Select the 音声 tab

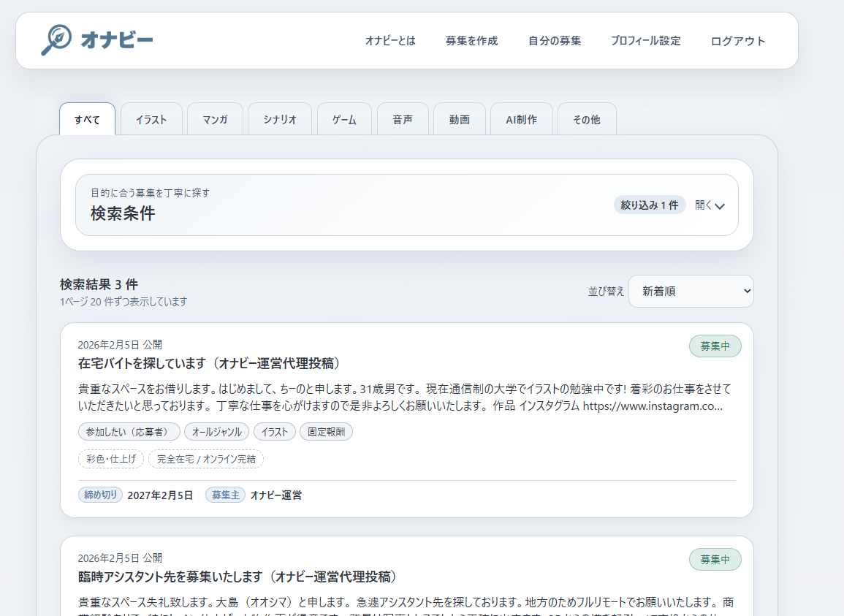point(403,120)
